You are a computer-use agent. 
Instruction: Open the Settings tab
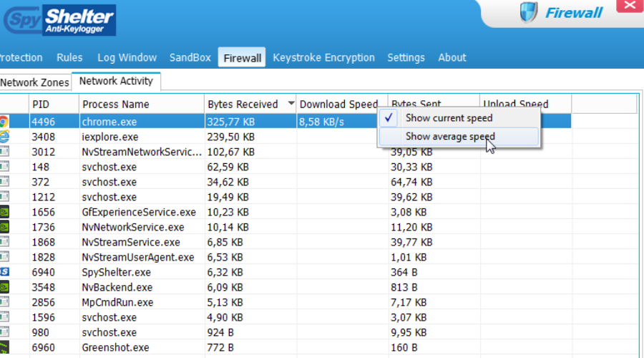point(406,57)
